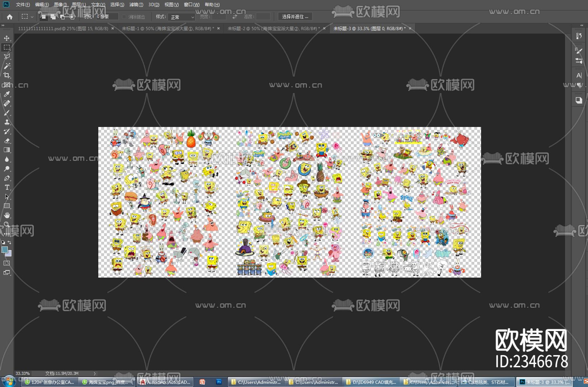Viewport: 588px width, 387px height.
Task: Open the 编辑(E) menu
Action: coord(42,5)
